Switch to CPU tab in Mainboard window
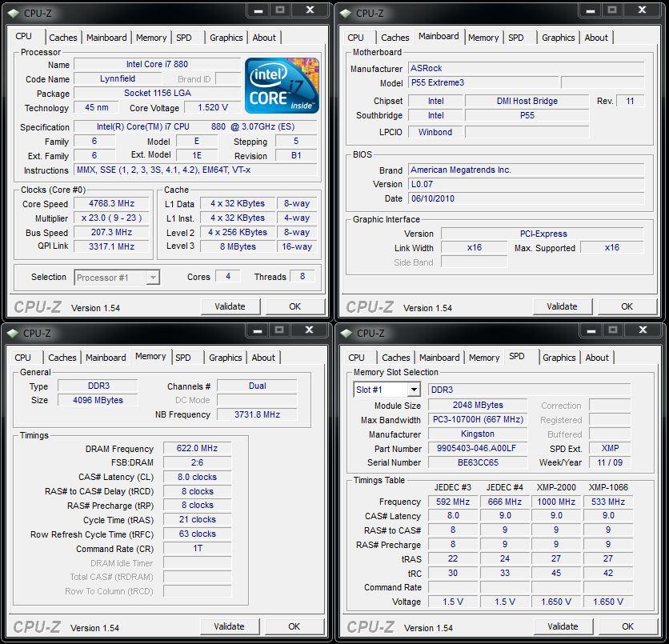669x644 pixels. point(355,38)
